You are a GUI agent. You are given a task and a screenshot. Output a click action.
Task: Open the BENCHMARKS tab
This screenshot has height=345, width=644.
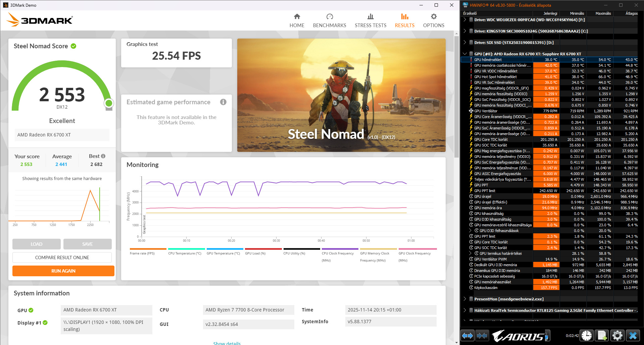tap(330, 21)
